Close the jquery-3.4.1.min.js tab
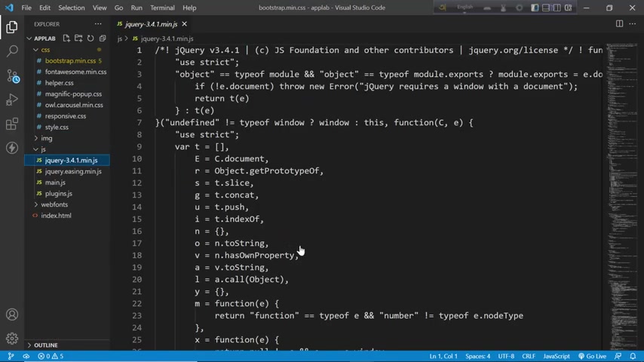This screenshot has height=362, width=644. [x=185, y=24]
